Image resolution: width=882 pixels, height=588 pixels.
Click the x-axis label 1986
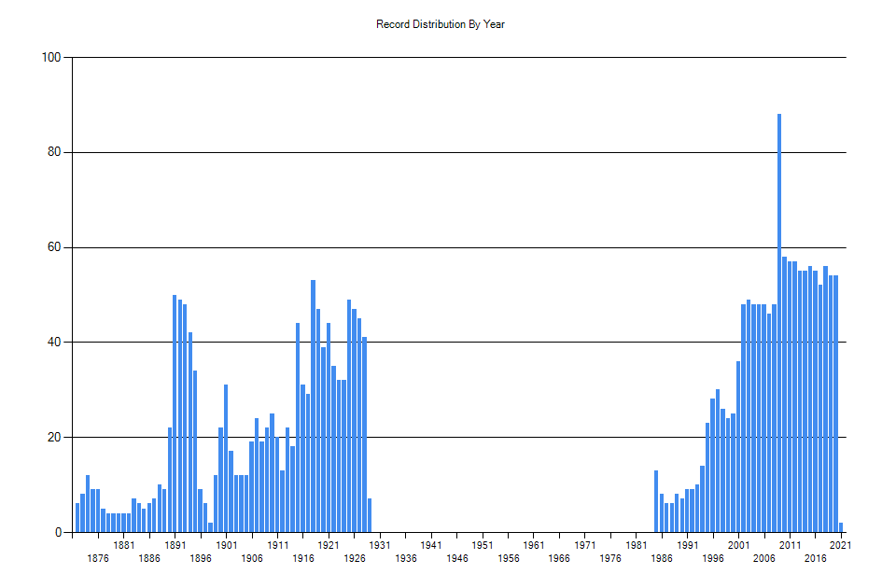click(662, 558)
